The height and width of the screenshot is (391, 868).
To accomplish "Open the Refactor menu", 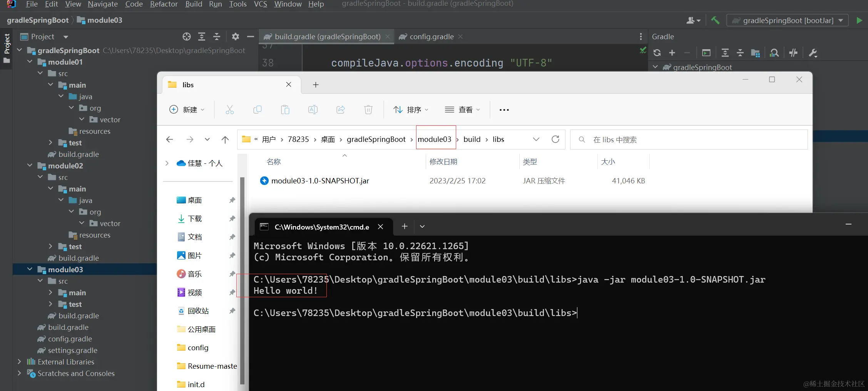I will pyautogui.click(x=163, y=4).
